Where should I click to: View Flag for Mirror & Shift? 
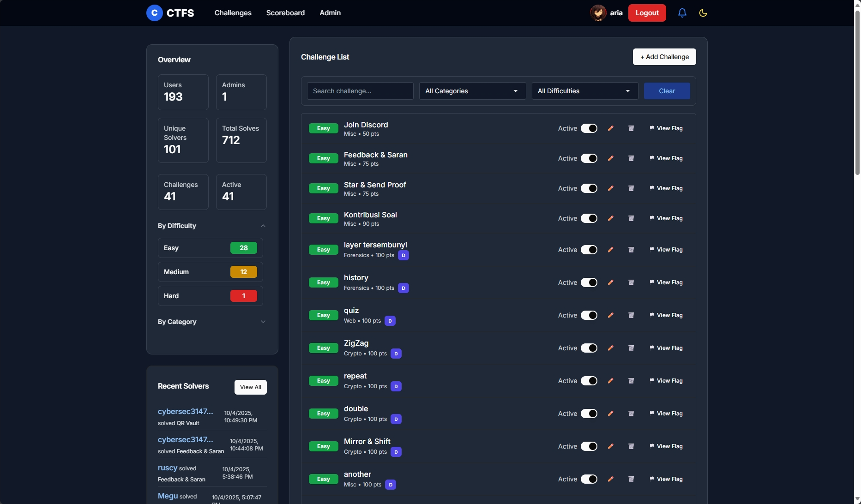pyautogui.click(x=666, y=446)
